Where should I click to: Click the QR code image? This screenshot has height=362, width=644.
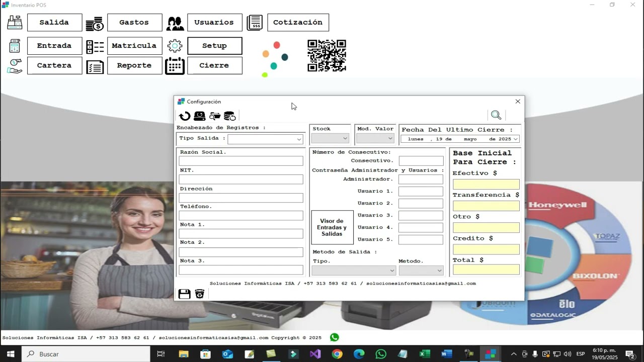coord(327,56)
